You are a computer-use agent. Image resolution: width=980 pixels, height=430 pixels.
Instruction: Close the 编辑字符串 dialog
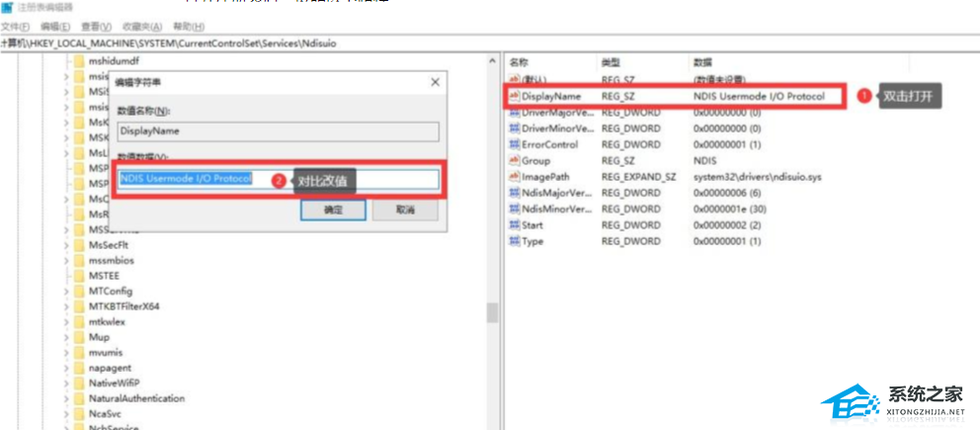click(435, 82)
